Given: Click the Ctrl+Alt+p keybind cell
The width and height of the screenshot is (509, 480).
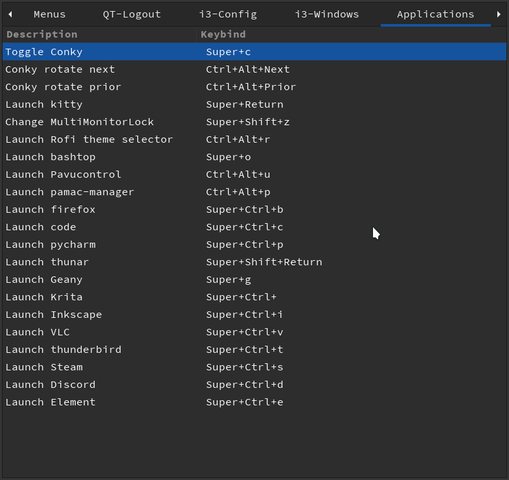Looking at the screenshot, I should pos(238,192).
